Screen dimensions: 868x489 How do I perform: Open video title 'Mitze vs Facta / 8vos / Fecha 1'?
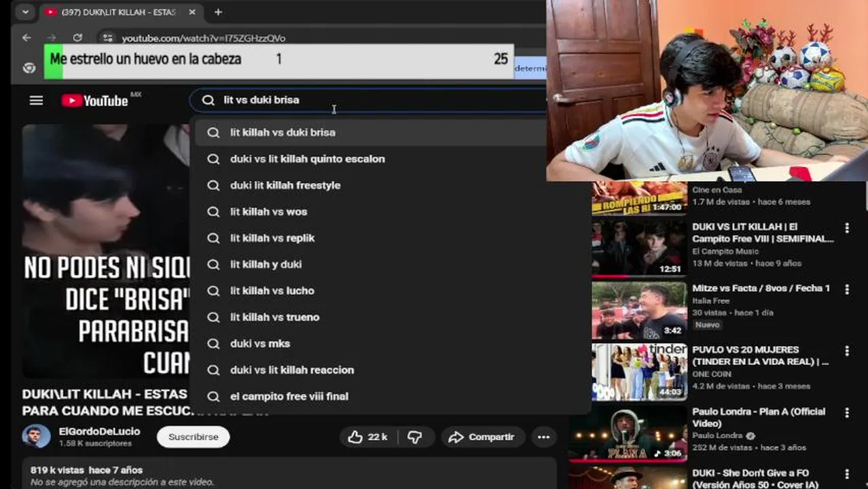point(761,289)
